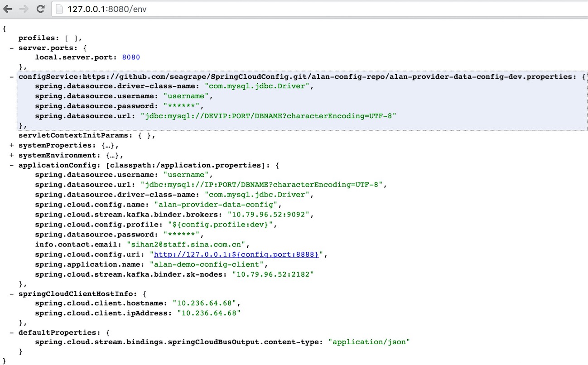
Task: Reload the page with the refresh icon
Action: click(40, 9)
